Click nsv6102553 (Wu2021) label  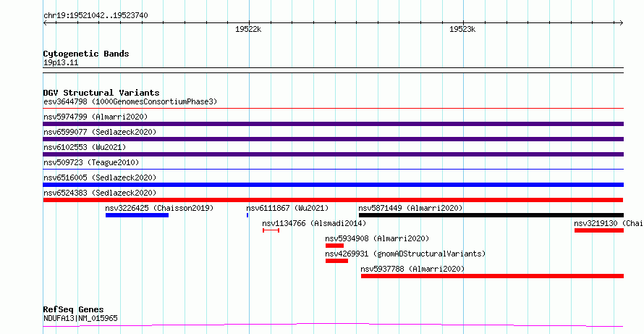tap(85, 147)
